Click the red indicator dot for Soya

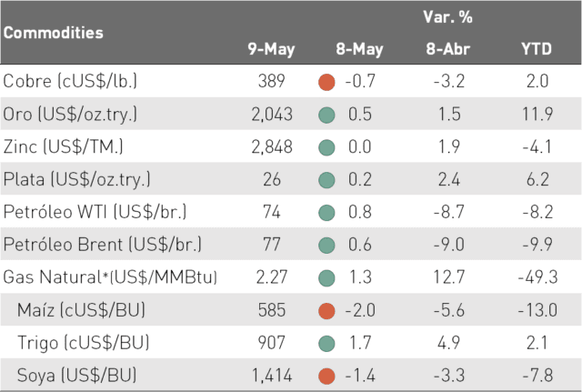click(326, 376)
